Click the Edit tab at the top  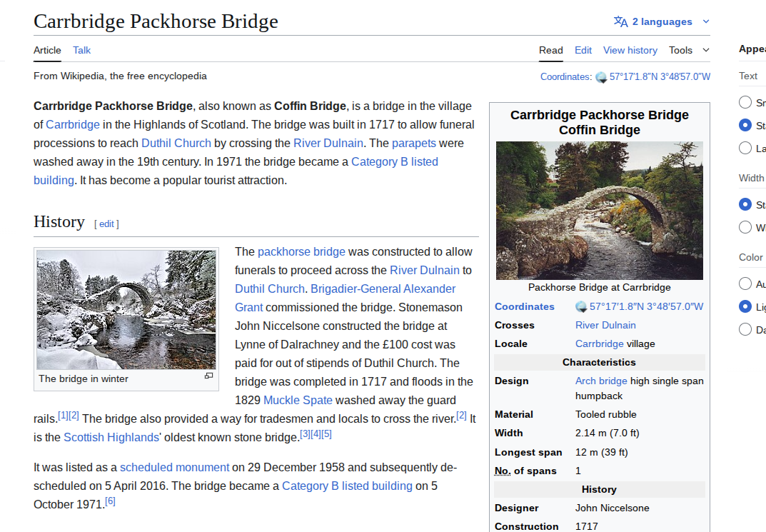point(583,50)
